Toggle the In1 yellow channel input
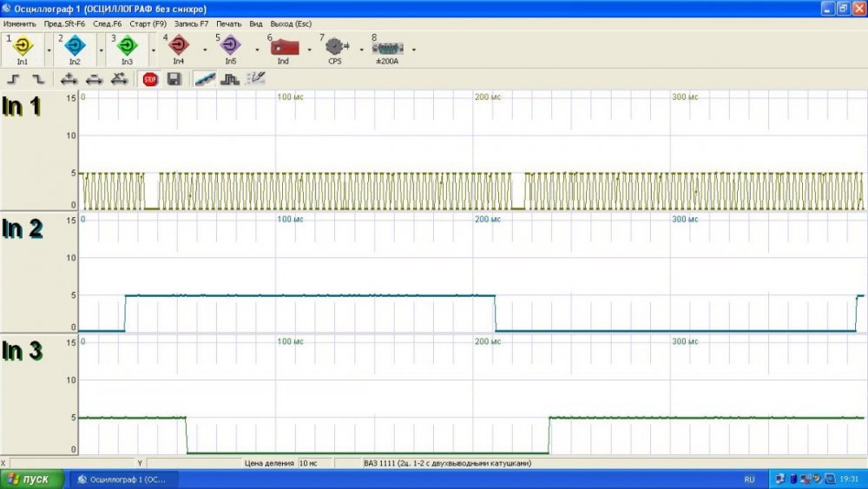The height and width of the screenshot is (489, 868). point(22,48)
